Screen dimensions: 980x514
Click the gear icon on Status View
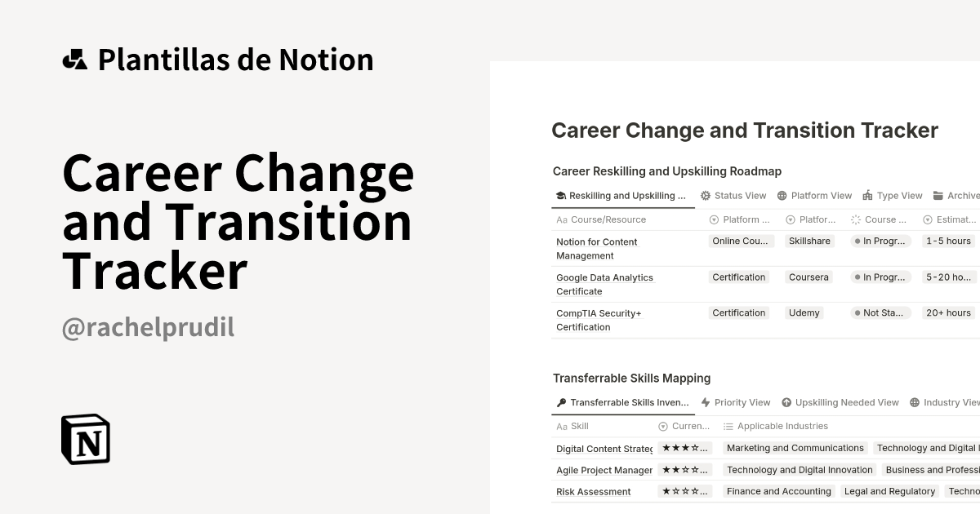706,196
